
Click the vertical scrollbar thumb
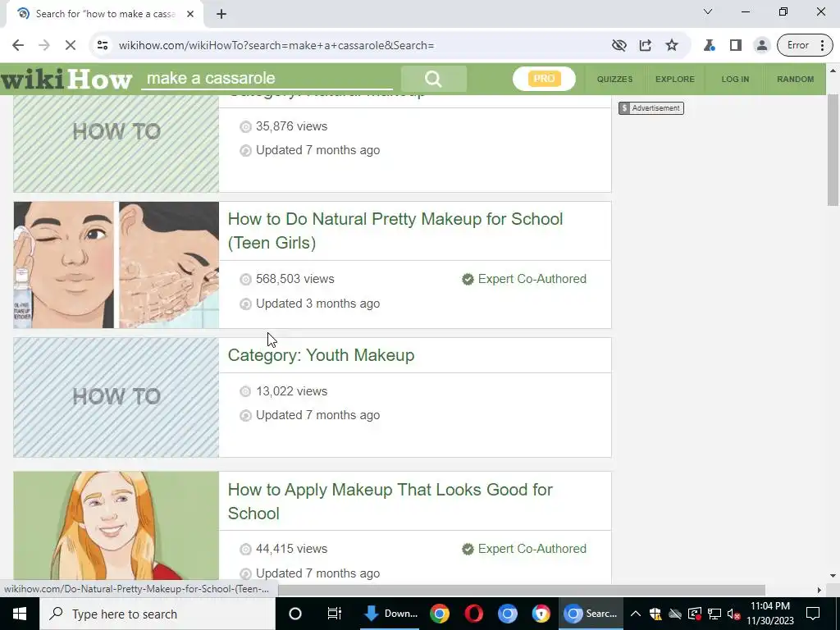833,150
